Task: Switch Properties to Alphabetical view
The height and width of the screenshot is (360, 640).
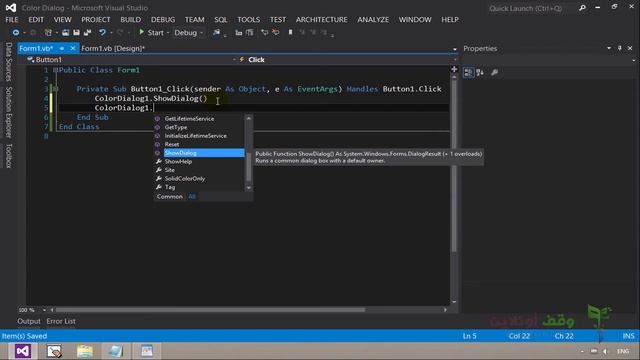Action: pos(480,72)
